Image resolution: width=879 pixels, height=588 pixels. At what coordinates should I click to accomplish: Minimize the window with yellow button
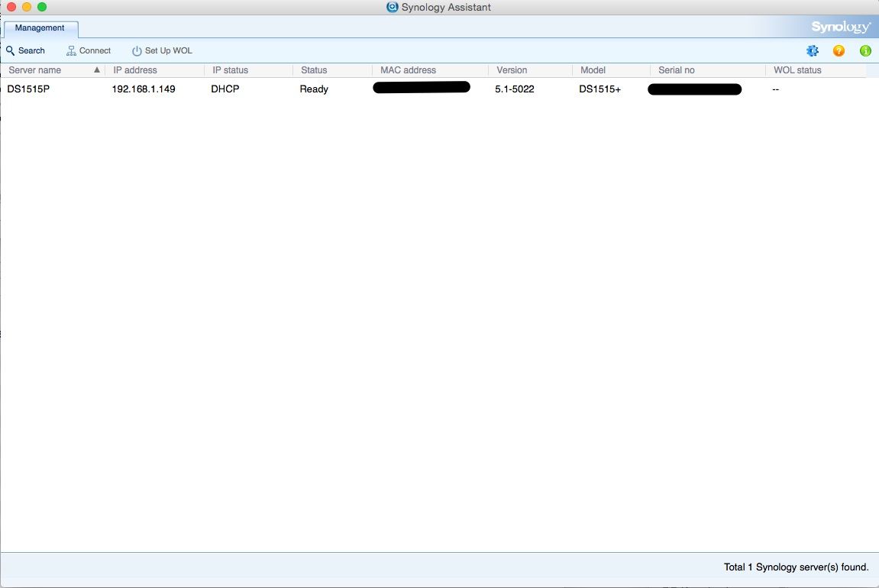(27, 7)
